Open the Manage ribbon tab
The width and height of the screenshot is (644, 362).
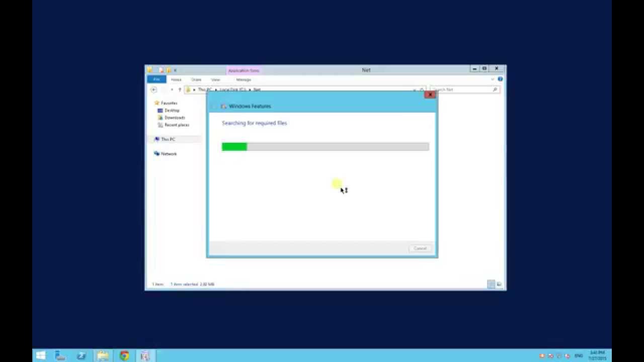pos(244,79)
